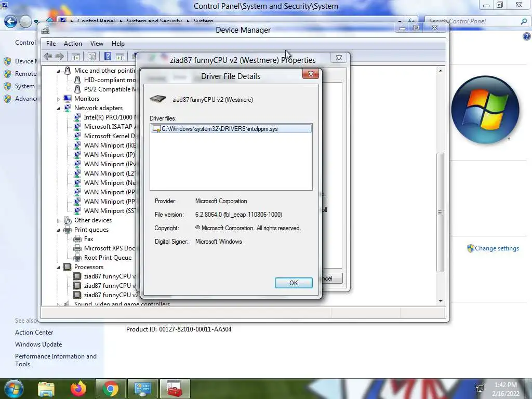Image resolution: width=532 pixels, height=399 pixels.
Task: Select Intel(R) PRO/1000 network adapter
Action: tap(110, 117)
